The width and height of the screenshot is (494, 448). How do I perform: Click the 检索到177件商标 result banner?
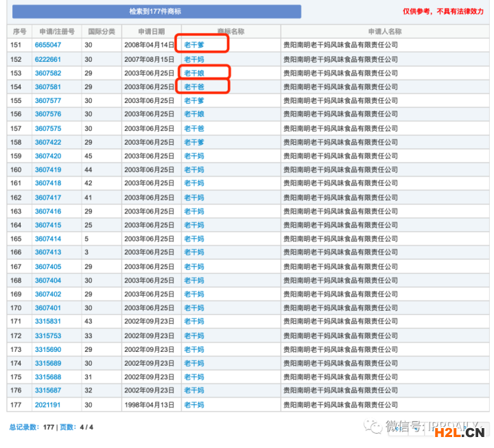(x=156, y=12)
